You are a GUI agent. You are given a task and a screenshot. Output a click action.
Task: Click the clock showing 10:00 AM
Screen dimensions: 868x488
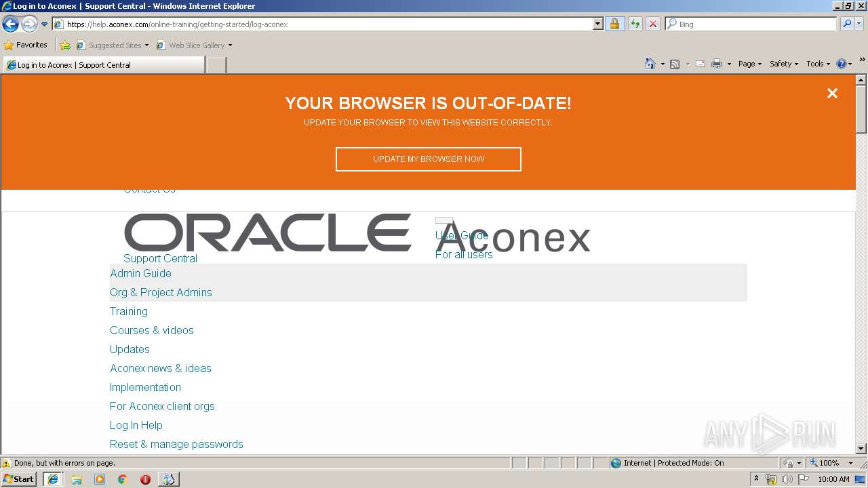833,479
